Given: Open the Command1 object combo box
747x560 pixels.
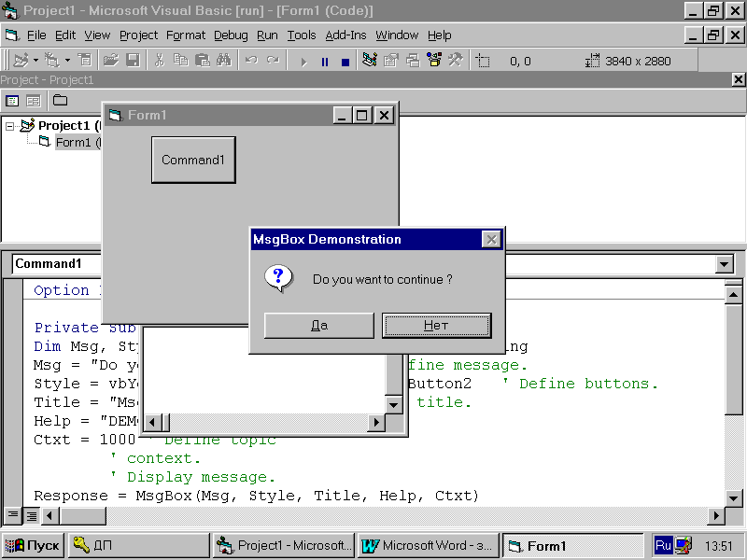Looking at the screenshot, I should [56, 264].
